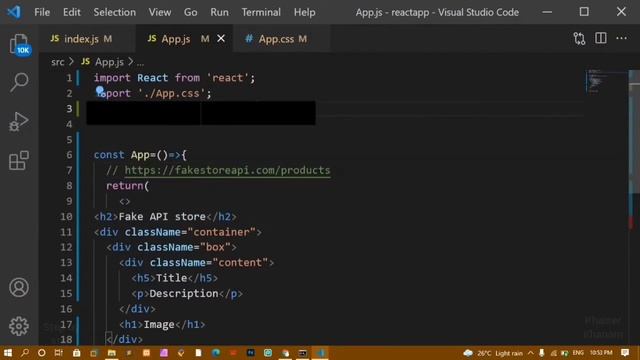
Task: Open Photoshop in the taskbar
Action: (x=251, y=353)
